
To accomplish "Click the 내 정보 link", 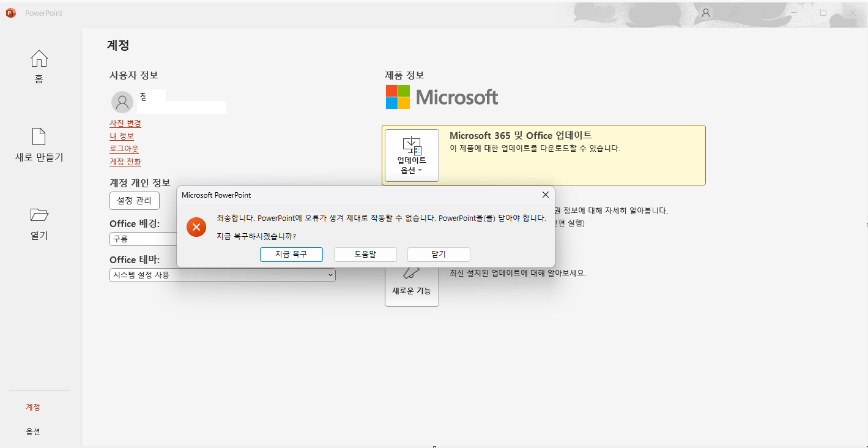I will click(x=122, y=136).
